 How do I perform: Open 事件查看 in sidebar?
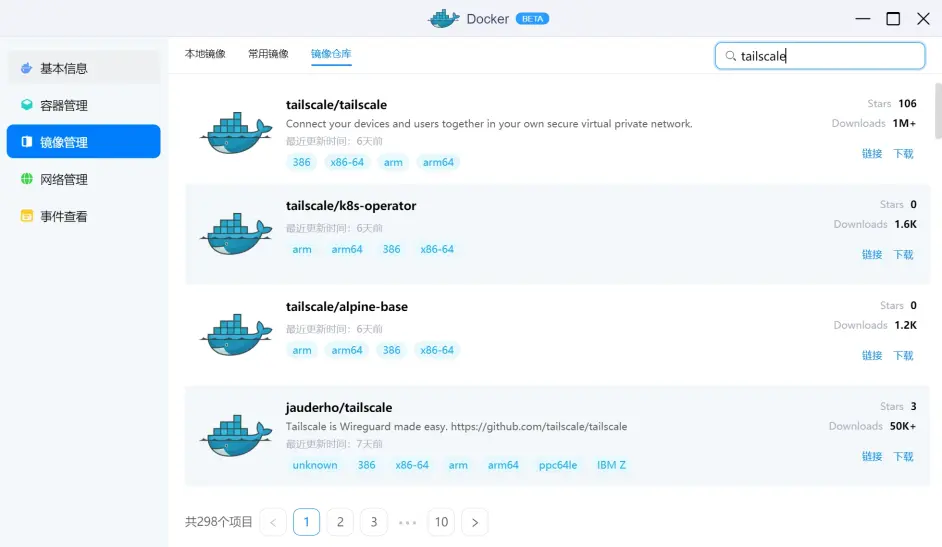click(x=84, y=216)
